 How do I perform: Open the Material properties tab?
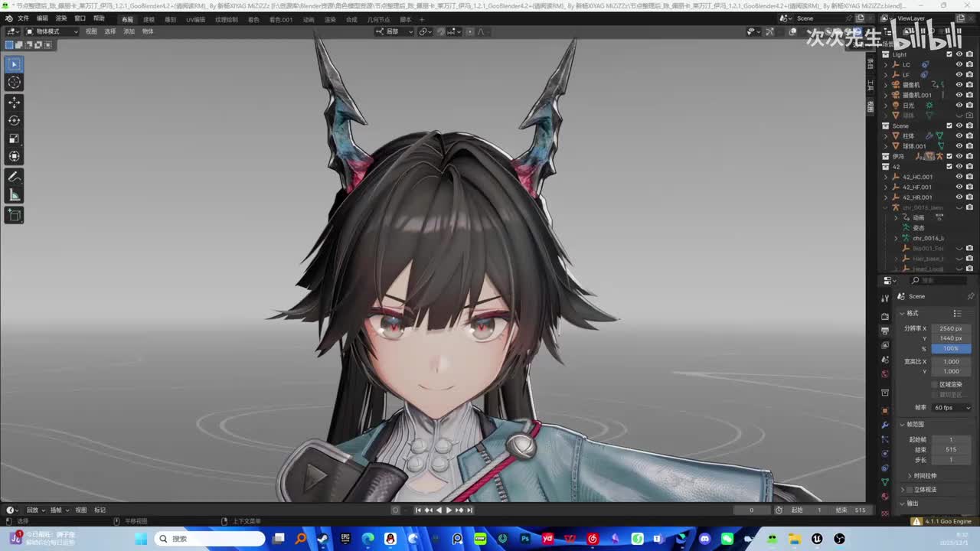[x=885, y=497]
